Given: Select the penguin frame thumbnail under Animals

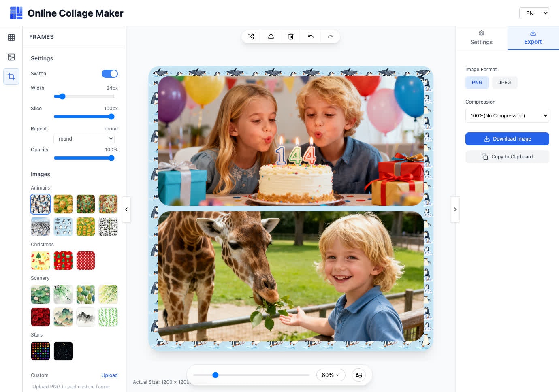Looking at the screenshot, I should pos(40,204).
